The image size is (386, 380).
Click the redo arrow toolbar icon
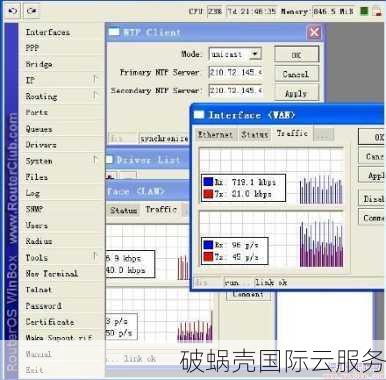[x=31, y=11]
